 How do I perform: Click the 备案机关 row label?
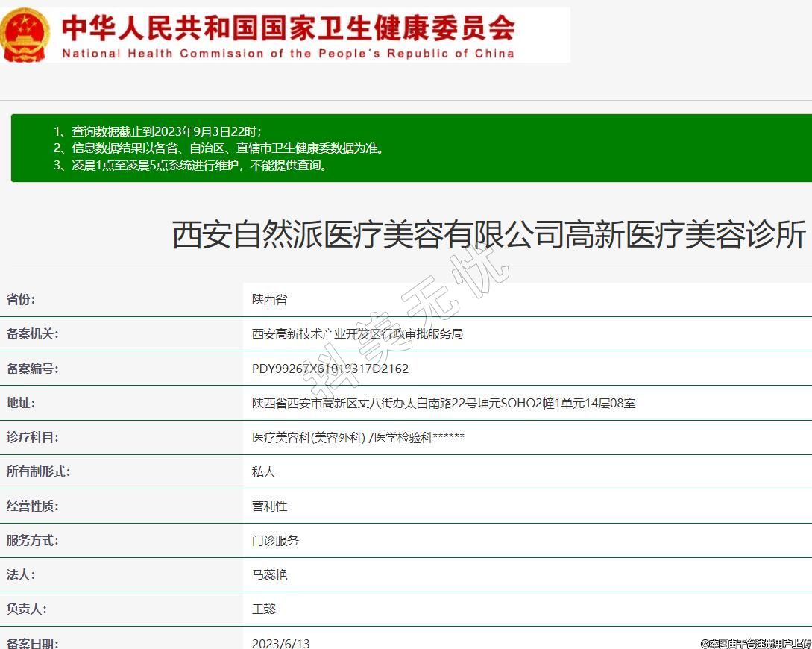coord(32,334)
